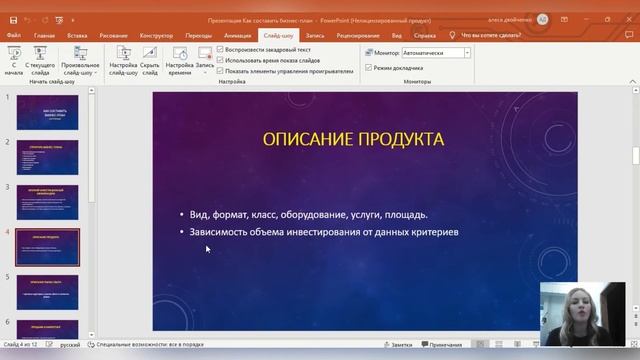
Task: Click Что вы хотите сделать search field
Action: click(x=491, y=36)
